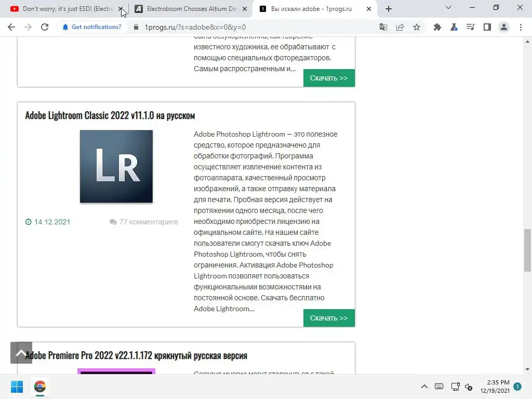Reload the current page
Viewport: 532px width, 399px height.
click(45, 27)
